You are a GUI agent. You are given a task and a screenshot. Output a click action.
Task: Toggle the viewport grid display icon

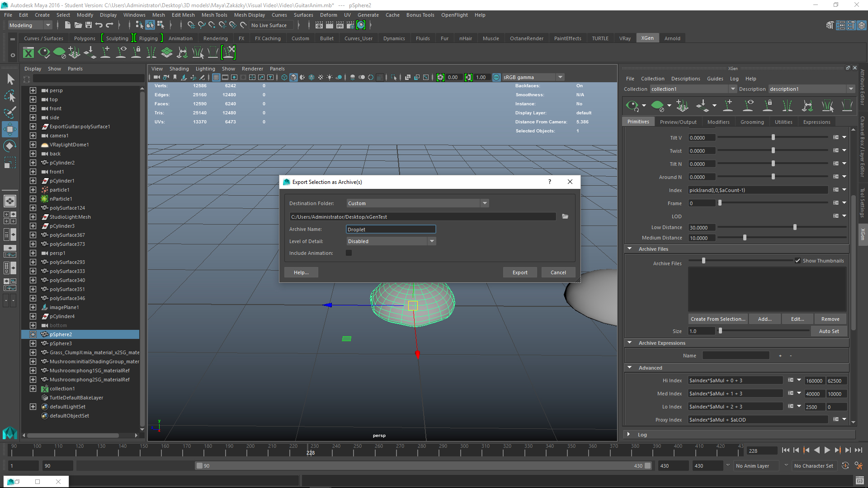(x=216, y=77)
